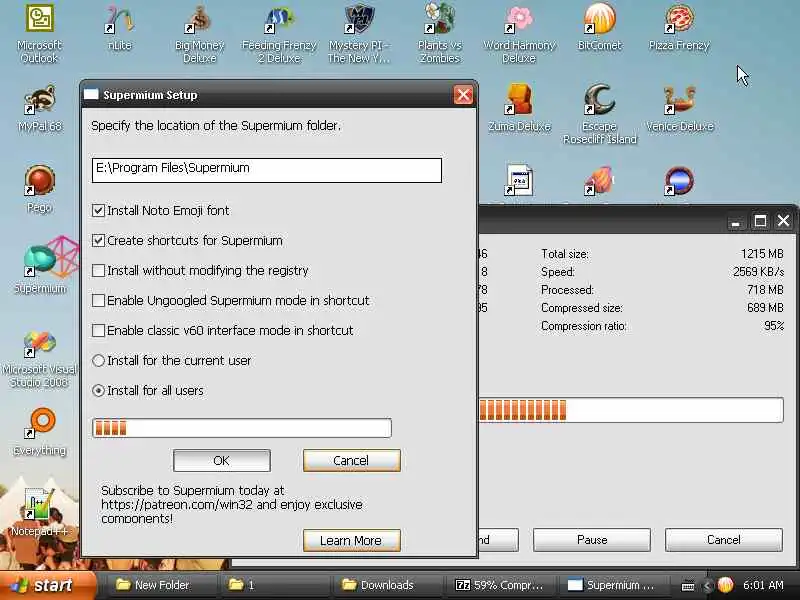The image size is (800, 600).
Task: Click the BitComet tray icon
Action: (x=725, y=585)
